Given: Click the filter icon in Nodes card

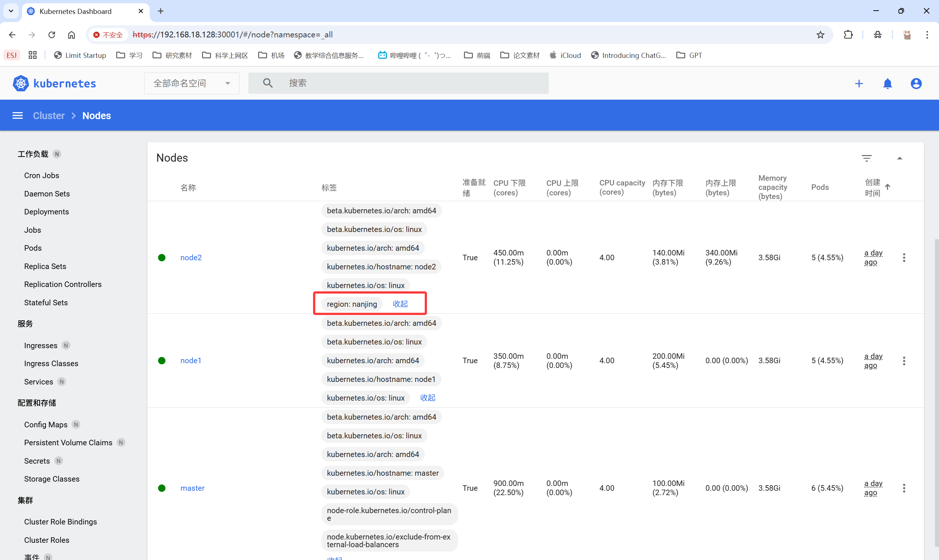Looking at the screenshot, I should tap(866, 158).
